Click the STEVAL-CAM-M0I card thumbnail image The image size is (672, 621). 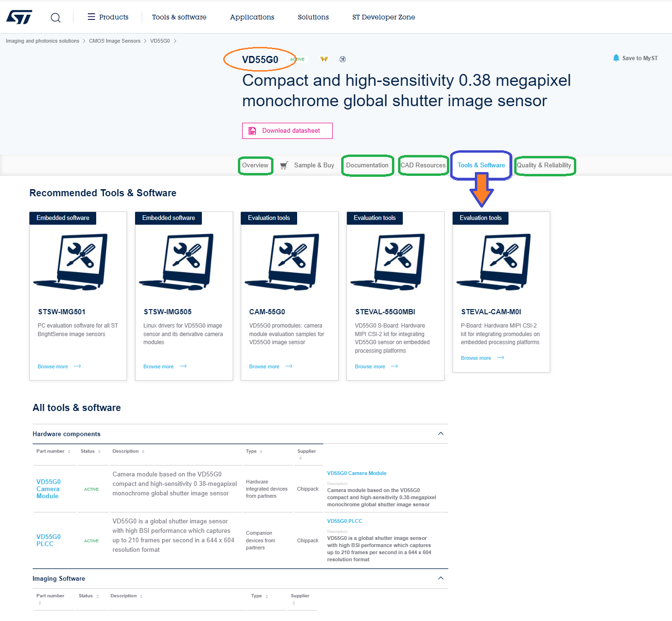(494, 262)
